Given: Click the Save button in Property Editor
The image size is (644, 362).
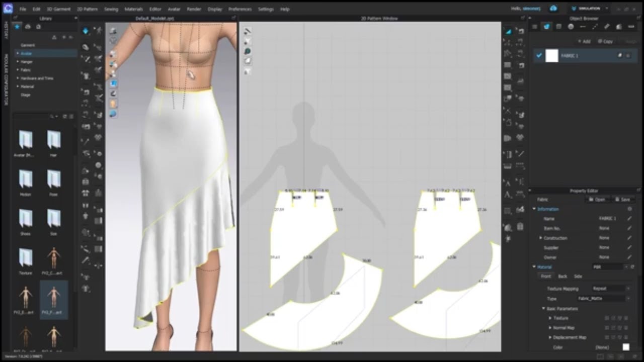Looking at the screenshot, I should click(x=623, y=200).
